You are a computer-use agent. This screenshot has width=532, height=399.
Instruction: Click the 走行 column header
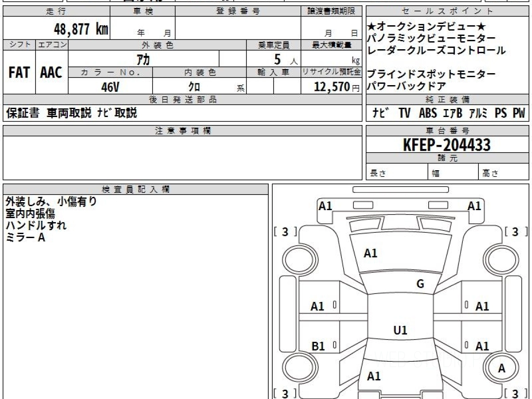click(56, 12)
